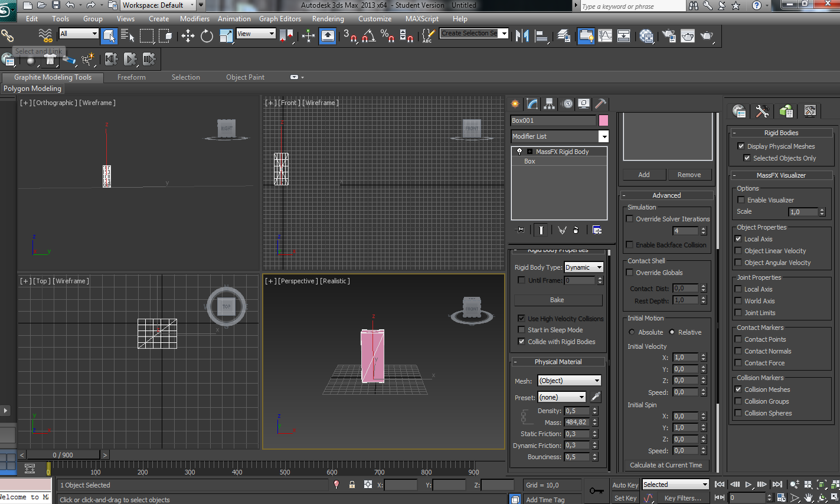Select the Absolute radio button
This screenshot has height=504, width=840.
(x=632, y=332)
